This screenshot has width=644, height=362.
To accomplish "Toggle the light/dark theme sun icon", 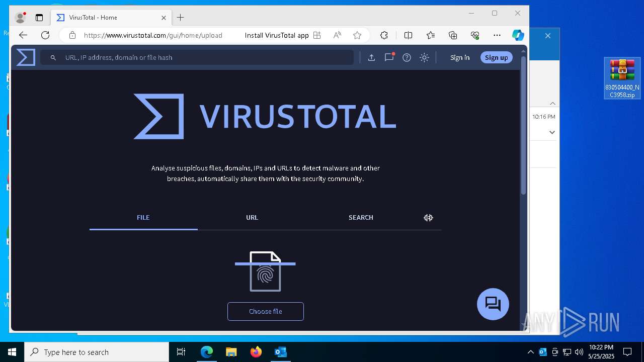I will [x=424, y=57].
